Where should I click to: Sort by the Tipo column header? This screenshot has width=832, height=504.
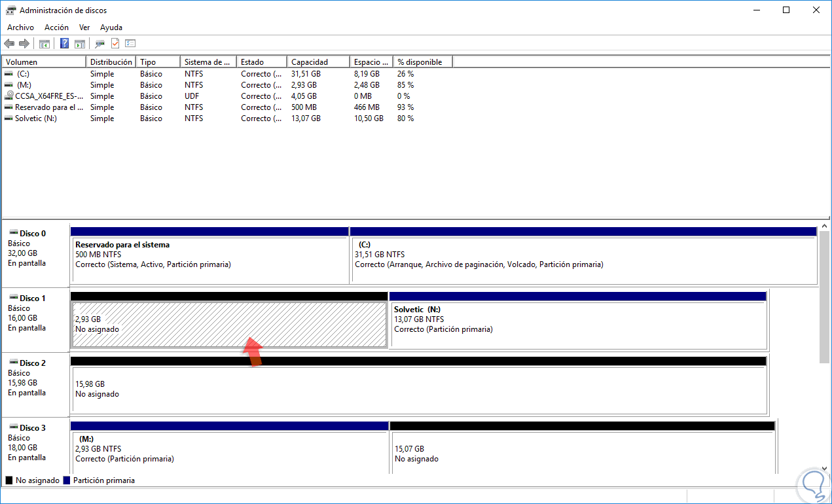tap(158, 62)
